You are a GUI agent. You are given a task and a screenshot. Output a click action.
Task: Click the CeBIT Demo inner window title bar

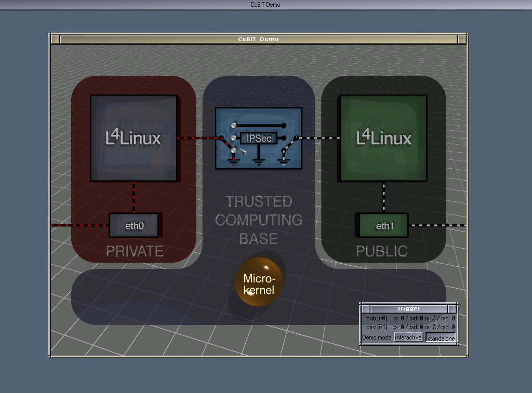258,39
